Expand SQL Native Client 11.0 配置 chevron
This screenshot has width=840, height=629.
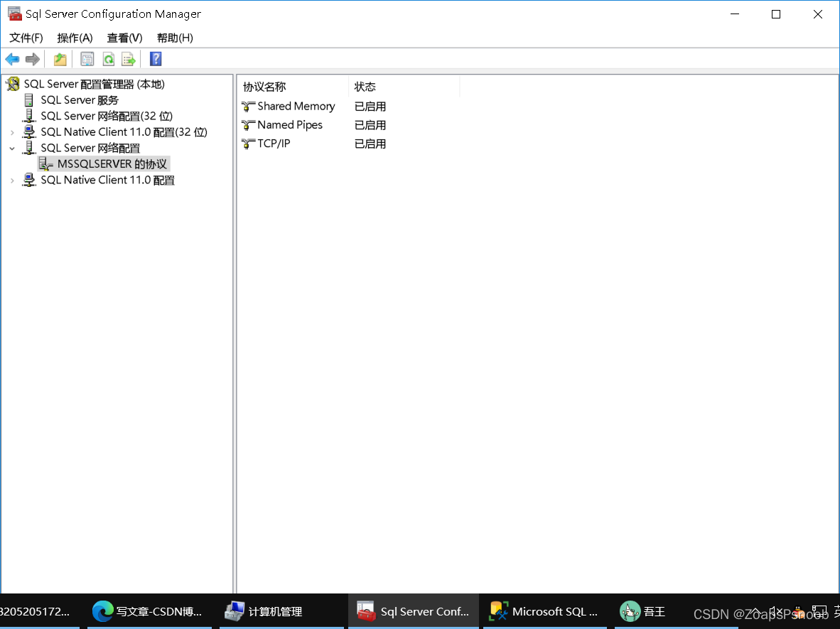12,181
